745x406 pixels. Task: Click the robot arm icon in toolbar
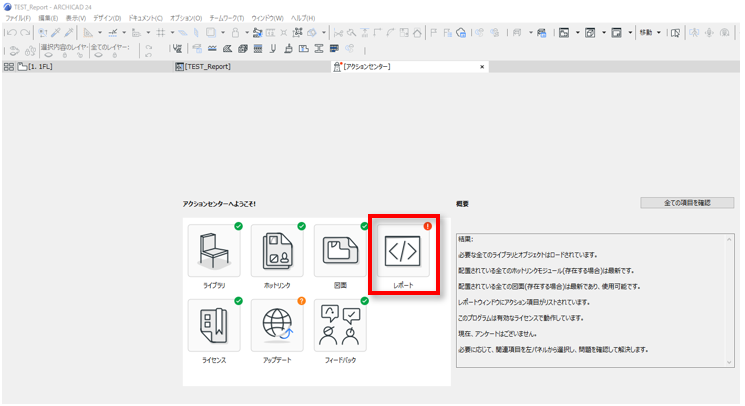click(x=257, y=33)
